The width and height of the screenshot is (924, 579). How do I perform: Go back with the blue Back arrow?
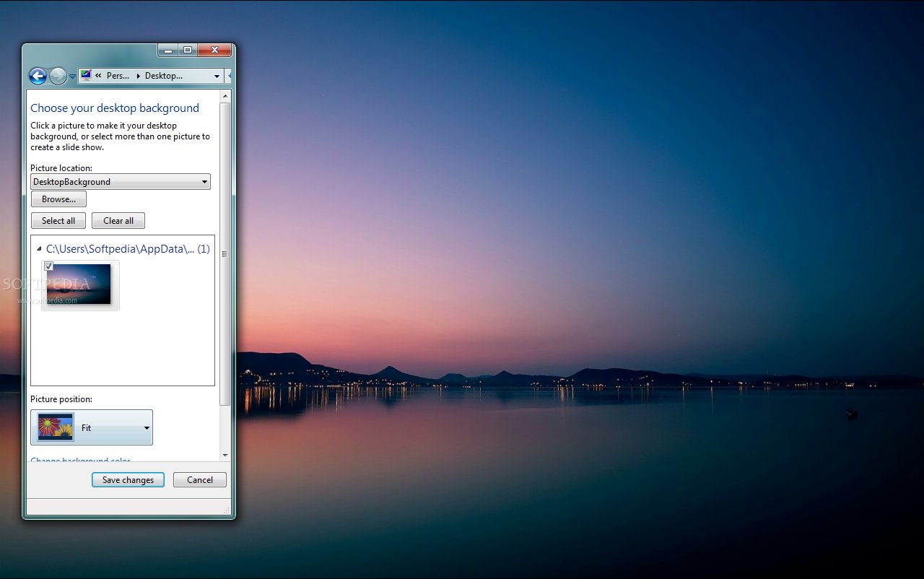[38, 76]
